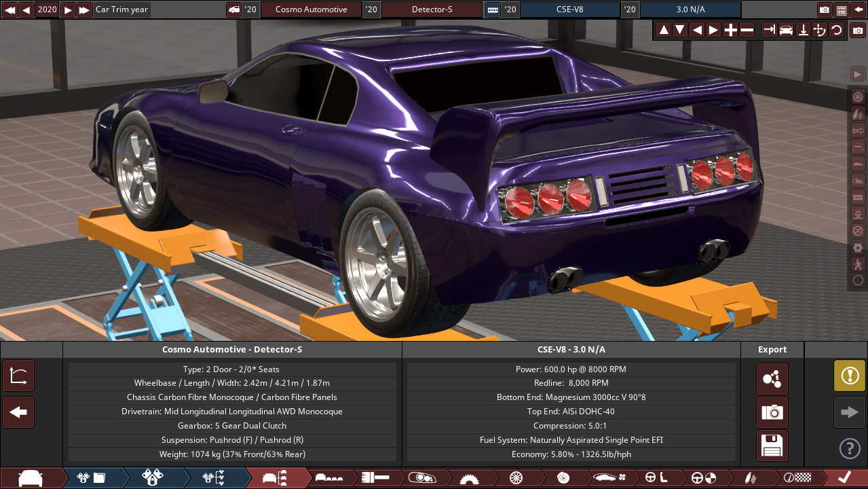
Task: Save with the floppy disk icon
Action: pyautogui.click(x=772, y=446)
